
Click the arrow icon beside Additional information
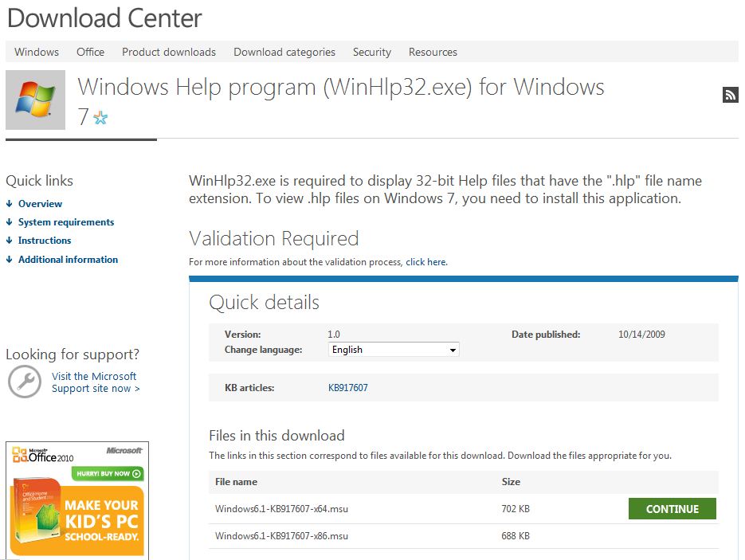pyautogui.click(x=9, y=260)
